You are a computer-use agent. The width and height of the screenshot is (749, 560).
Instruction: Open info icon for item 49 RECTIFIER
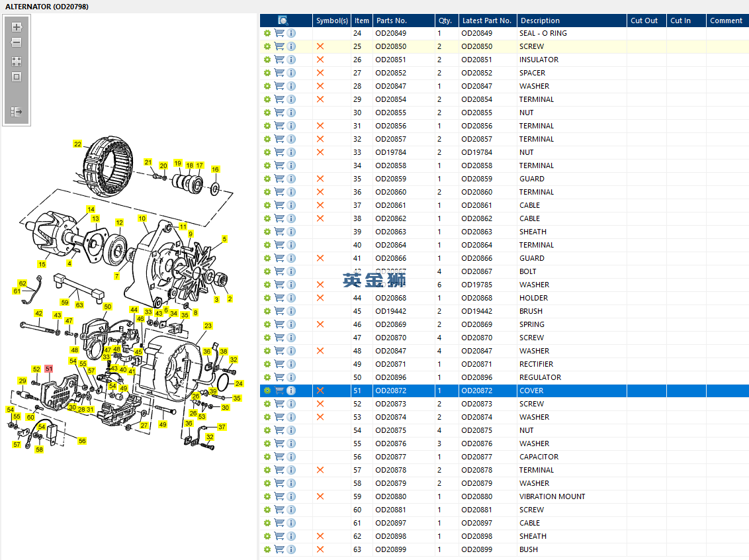291,364
